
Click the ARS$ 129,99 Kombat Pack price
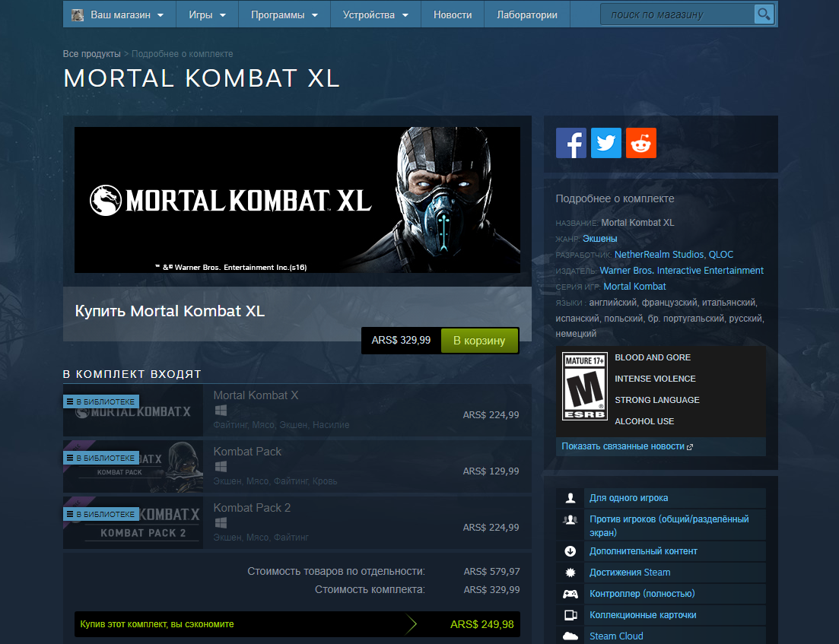491,471
